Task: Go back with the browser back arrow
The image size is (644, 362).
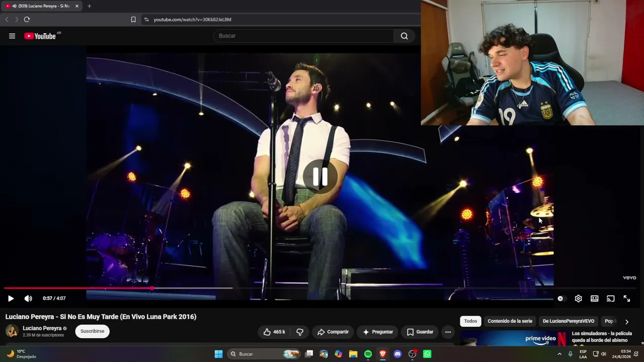Action: [x=7, y=20]
